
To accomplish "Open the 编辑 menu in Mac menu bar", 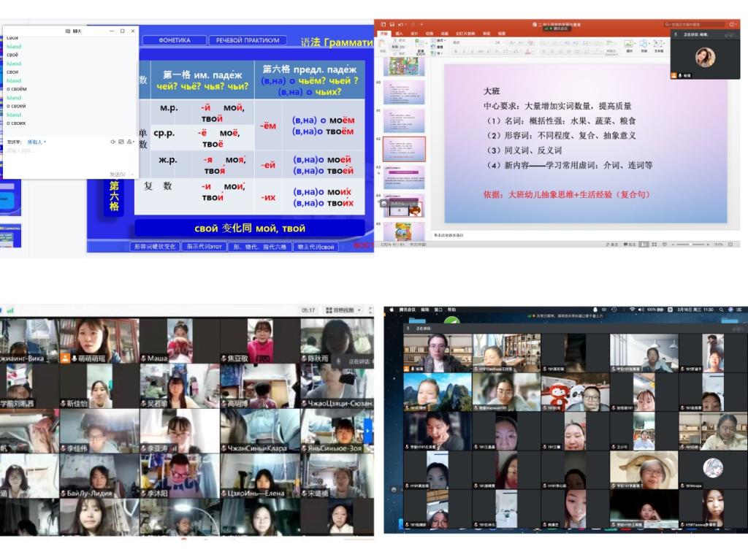I will [x=424, y=310].
